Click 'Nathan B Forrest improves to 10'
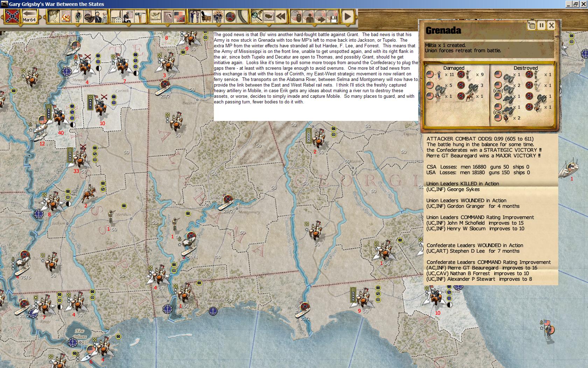This screenshot has height=368, width=588. pos(477,273)
